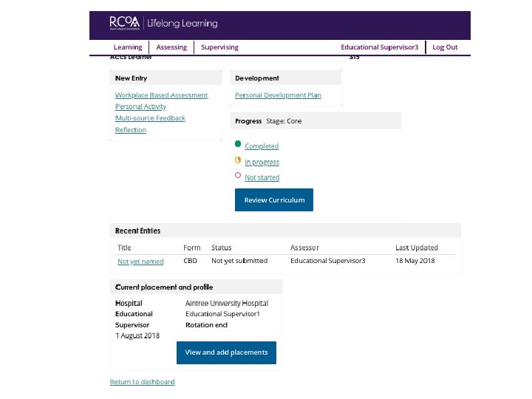Show the Not started items link
Screen dimensions: 532x399
(x=262, y=178)
